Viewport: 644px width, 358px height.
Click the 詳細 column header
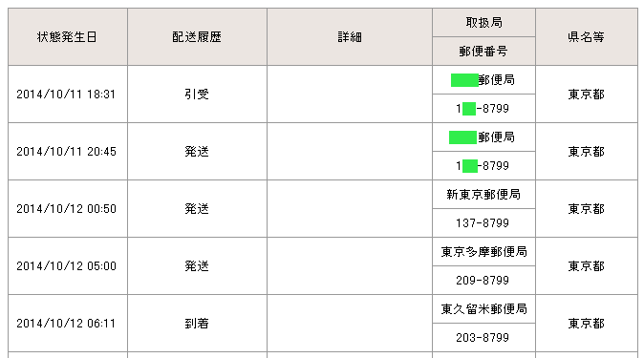click(350, 37)
